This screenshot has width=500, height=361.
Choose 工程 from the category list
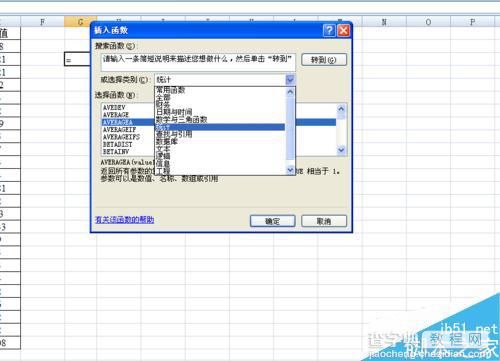[220, 171]
